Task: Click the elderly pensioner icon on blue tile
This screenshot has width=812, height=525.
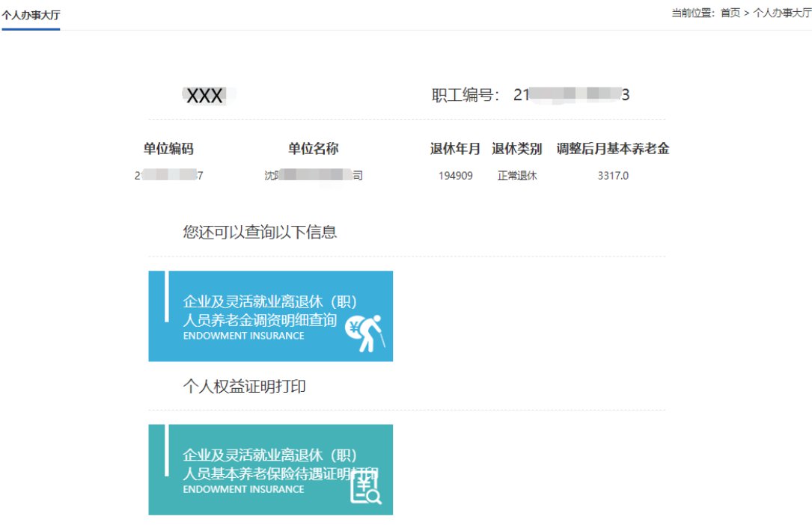Action: [368, 333]
